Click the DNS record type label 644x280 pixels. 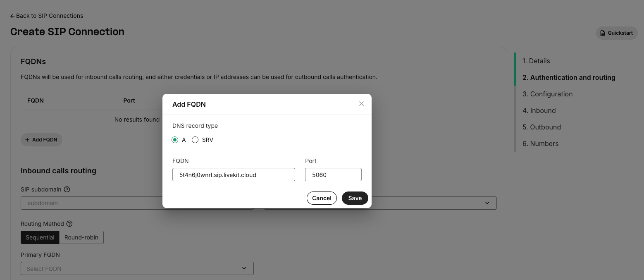click(x=195, y=126)
